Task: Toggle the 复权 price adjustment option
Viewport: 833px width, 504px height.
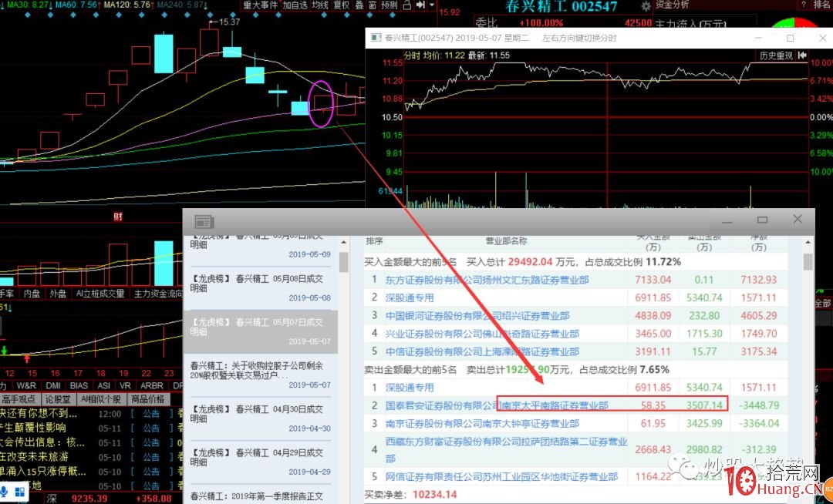Action: pyautogui.click(x=342, y=5)
